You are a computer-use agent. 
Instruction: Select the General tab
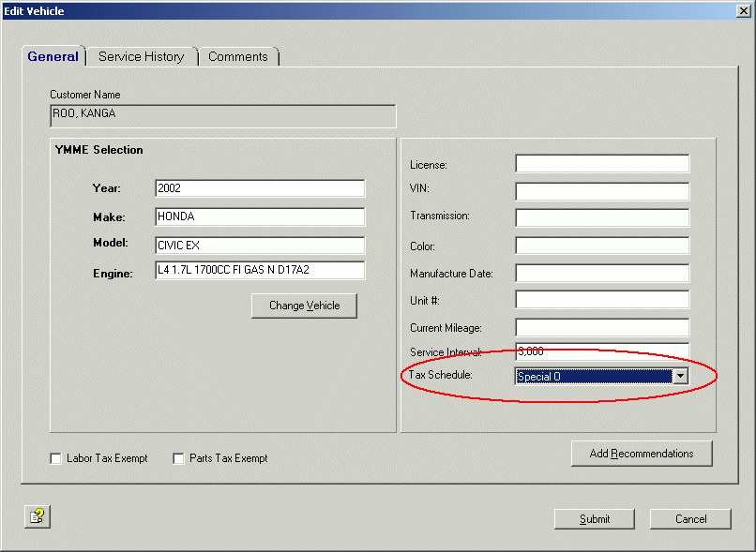53,56
